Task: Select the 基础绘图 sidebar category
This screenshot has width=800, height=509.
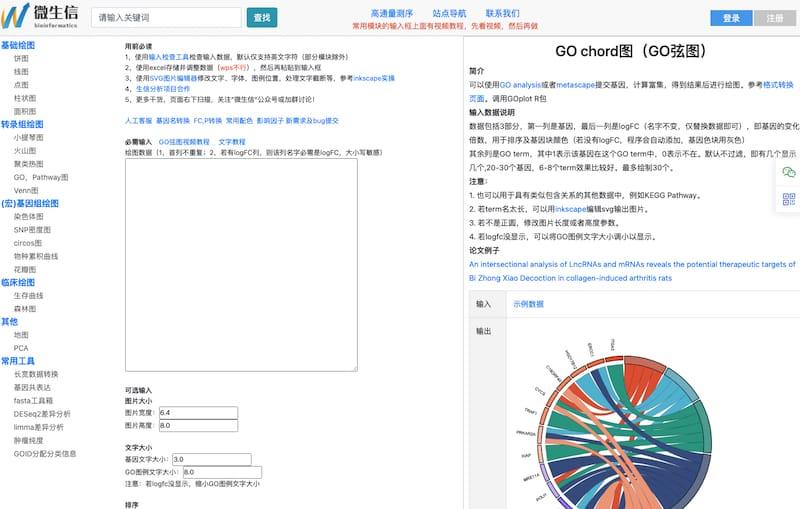Action: coord(18,45)
